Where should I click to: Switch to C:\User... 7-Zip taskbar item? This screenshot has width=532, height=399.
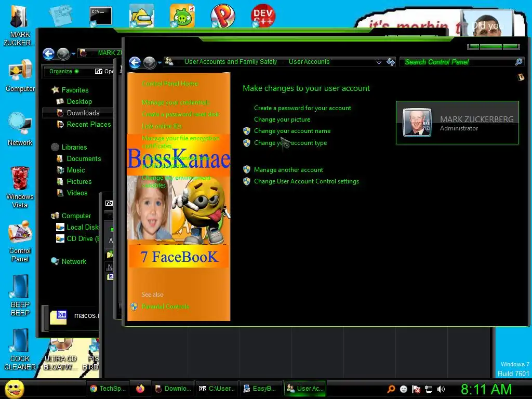(x=217, y=389)
